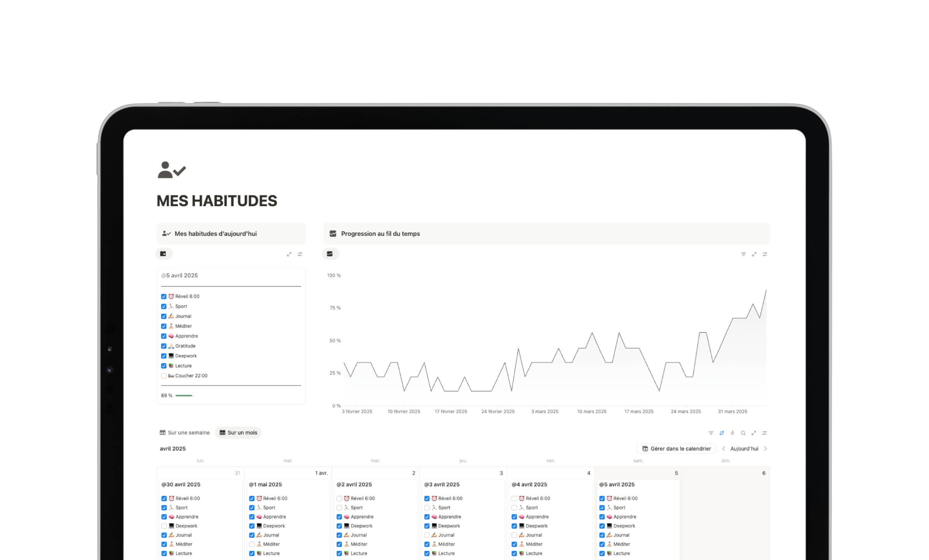Switch to the Sur une semaine view
Image resolution: width=929 pixels, height=560 pixels.
[184, 432]
